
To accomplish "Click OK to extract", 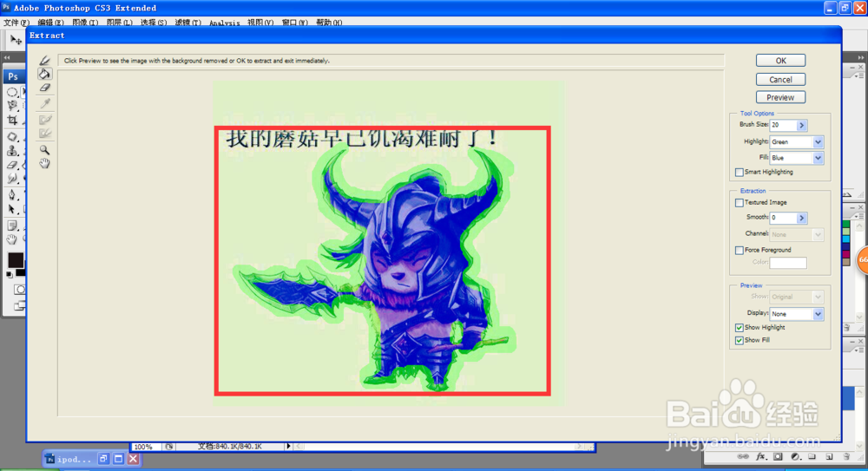I will (780, 61).
